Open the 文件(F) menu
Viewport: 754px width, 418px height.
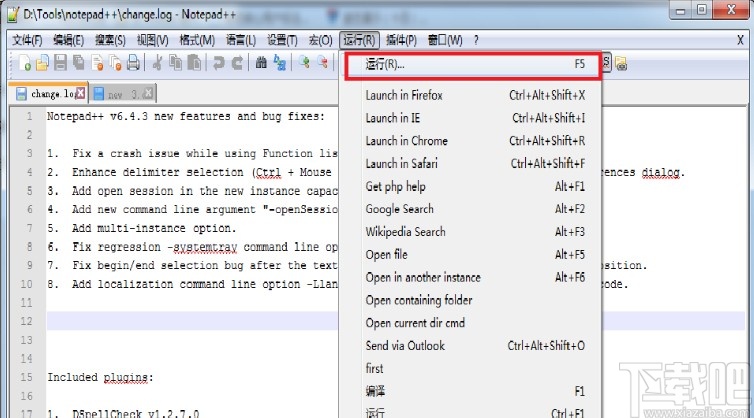click(x=27, y=40)
